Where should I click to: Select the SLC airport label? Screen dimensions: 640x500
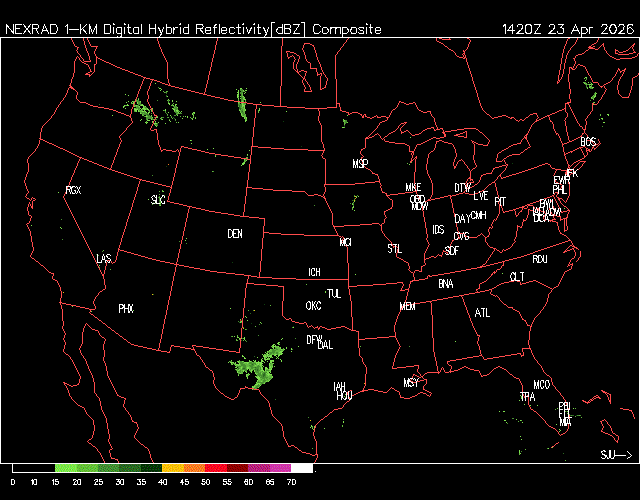[x=158, y=200]
